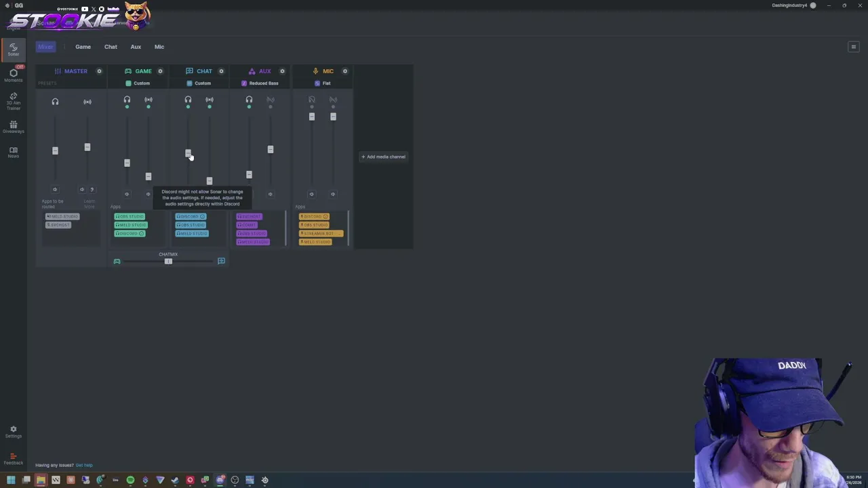The height and width of the screenshot is (488, 868).
Task: Open Mic channel gear settings
Action: pyautogui.click(x=344, y=71)
